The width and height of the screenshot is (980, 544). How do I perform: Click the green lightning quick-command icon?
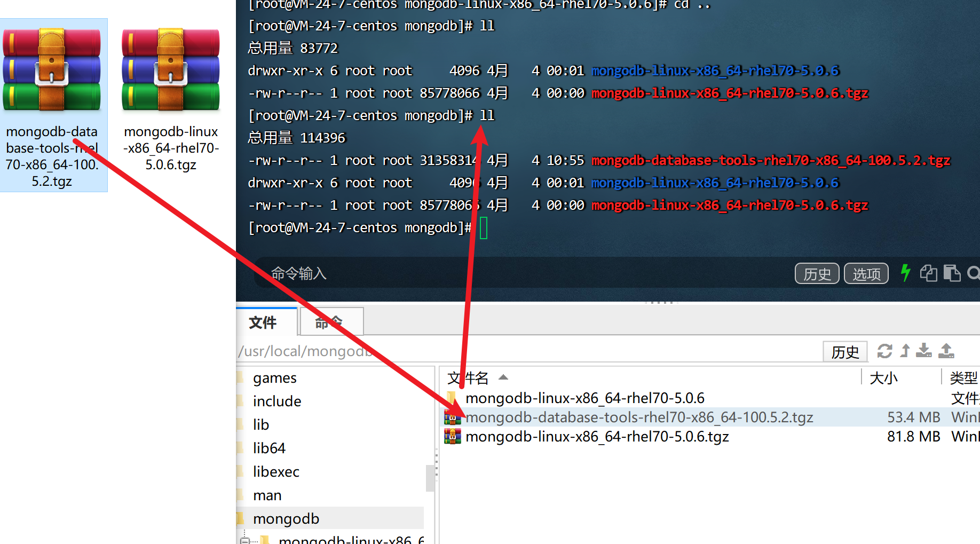tap(905, 273)
